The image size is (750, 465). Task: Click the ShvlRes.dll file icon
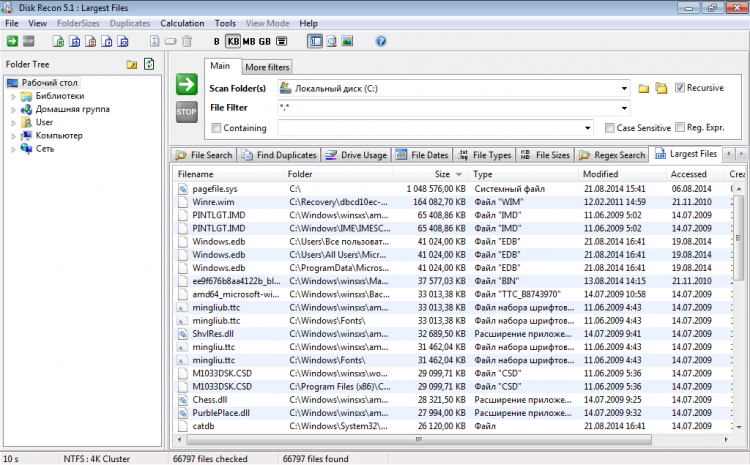[x=183, y=334]
